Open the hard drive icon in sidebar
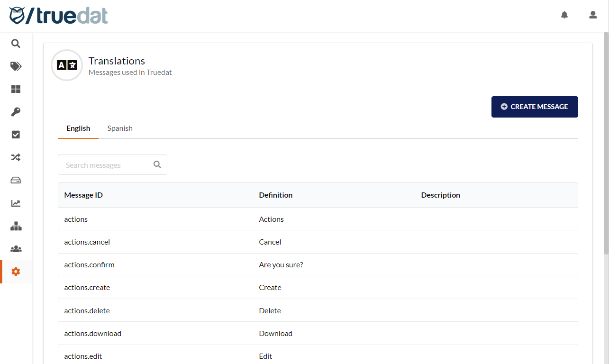The image size is (609, 364). click(16, 180)
